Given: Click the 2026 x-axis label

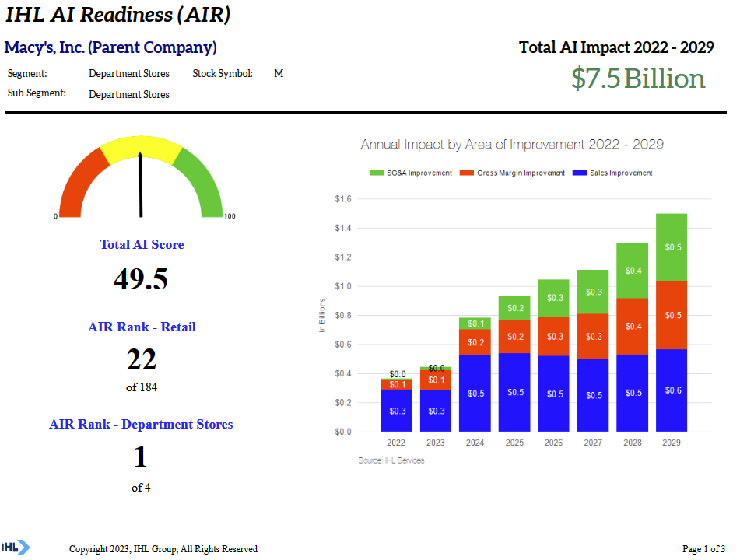Looking at the screenshot, I should pyautogui.click(x=553, y=443).
